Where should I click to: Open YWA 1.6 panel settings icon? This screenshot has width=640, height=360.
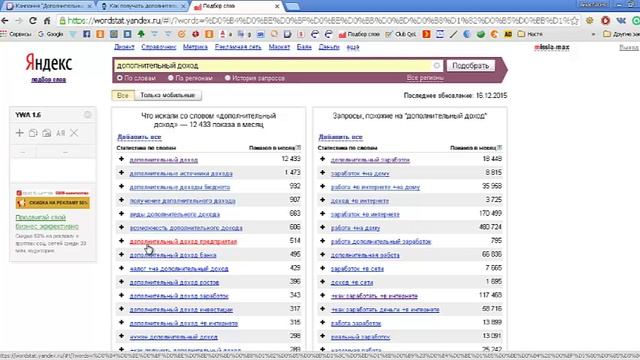[88, 115]
